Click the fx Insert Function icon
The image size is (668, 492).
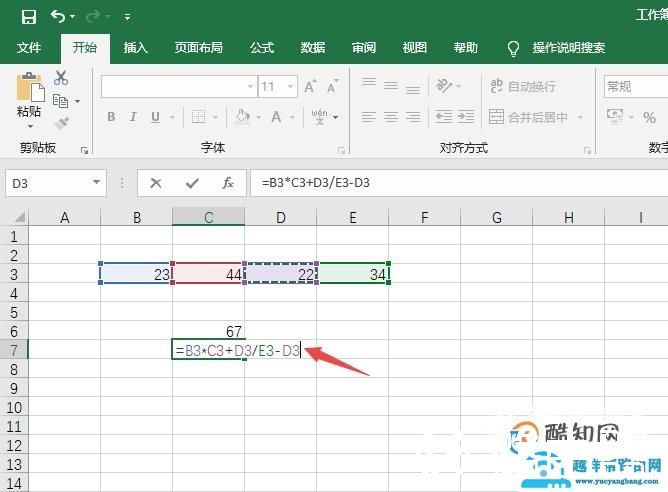tap(228, 183)
